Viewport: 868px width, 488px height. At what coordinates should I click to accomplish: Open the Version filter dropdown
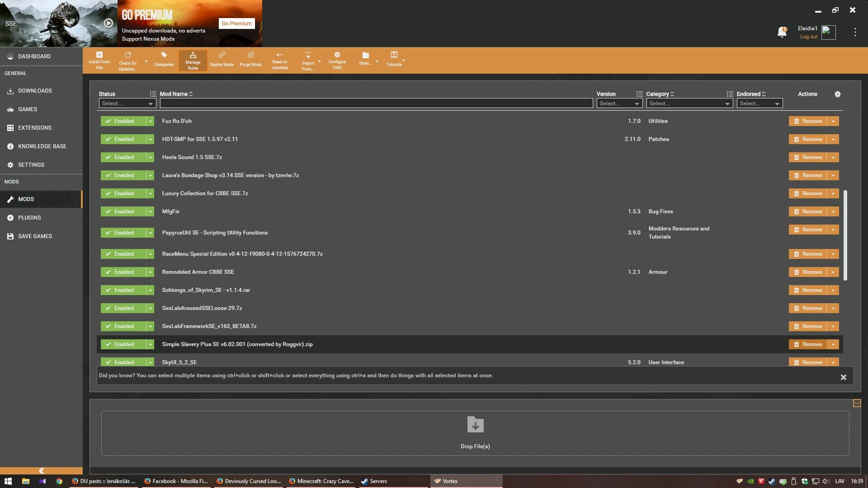click(619, 103)
